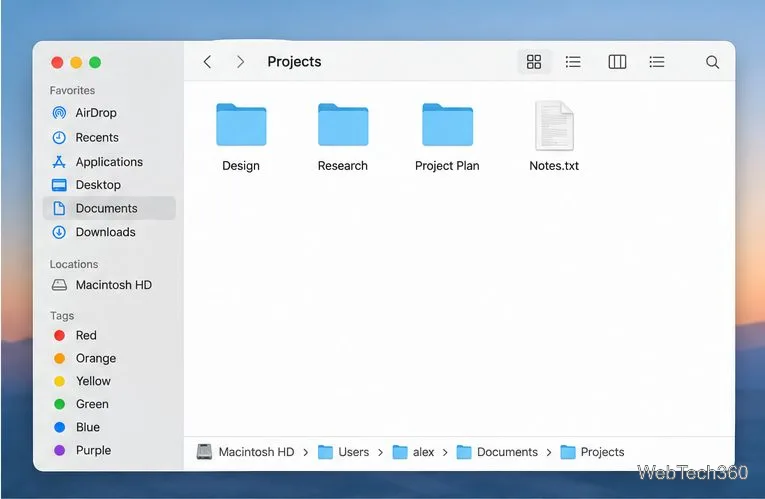765x499 pixels.
Task: Select the Notes.txt file icon
Action: 554,125
